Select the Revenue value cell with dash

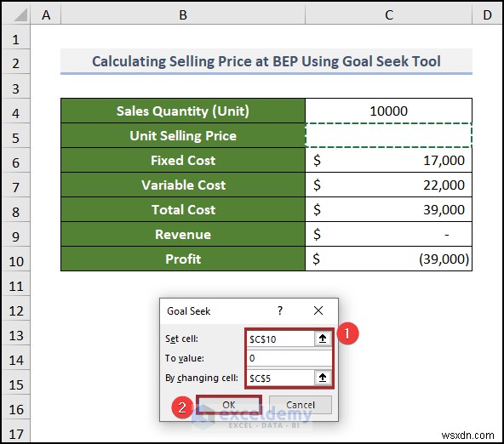coord(388,234)
